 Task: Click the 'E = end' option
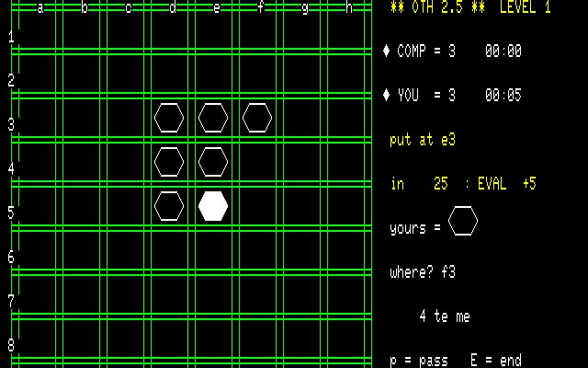click(x=496, y=360)
